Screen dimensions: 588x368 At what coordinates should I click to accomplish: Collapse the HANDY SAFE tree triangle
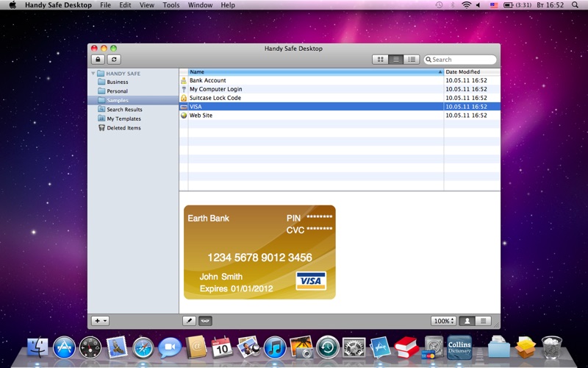[x=93, y=73]
